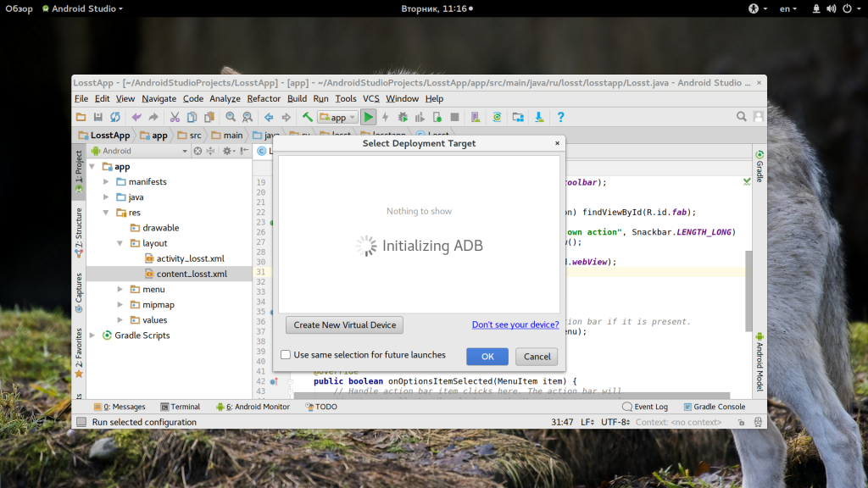The height and width of the screenshot is (488, 868).
Task: Click the green Run app button
Action: point(369,117)
